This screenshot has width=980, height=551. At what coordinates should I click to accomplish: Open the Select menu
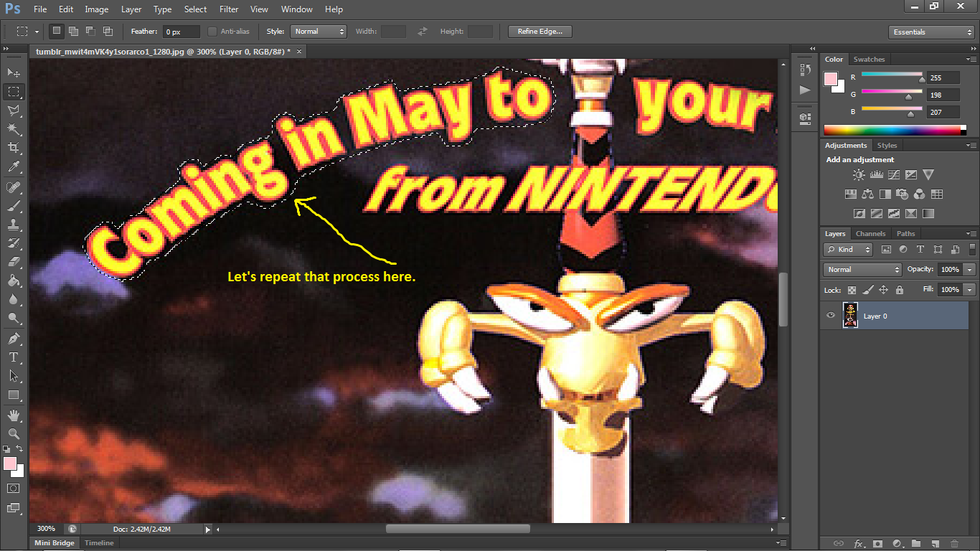point(195,9)
